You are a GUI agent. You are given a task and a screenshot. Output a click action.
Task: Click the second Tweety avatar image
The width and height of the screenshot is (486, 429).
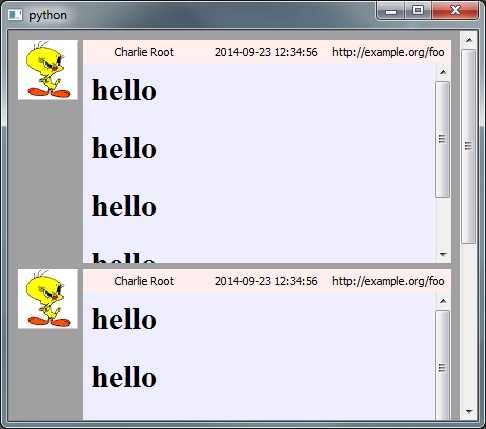(x=48, y=299)
